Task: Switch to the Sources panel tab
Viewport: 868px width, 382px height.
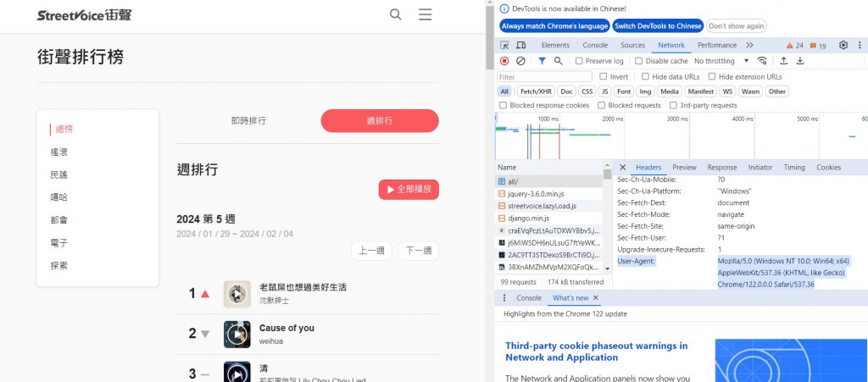Action: coord(632,46)
